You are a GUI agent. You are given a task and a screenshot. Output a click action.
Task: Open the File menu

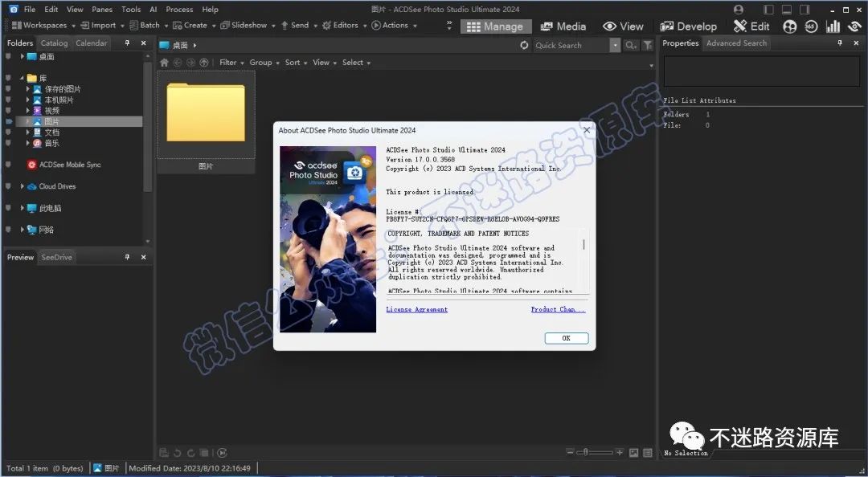tap(30, 10)
